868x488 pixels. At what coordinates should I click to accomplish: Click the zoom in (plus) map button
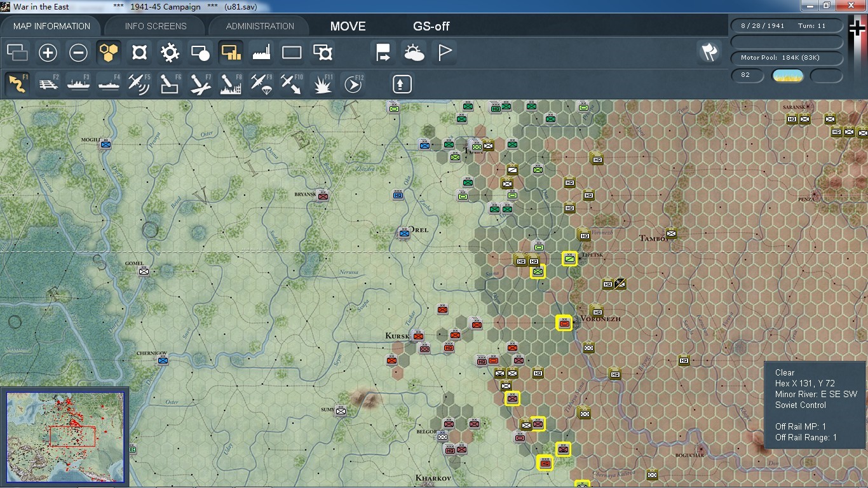click(x=48, y=53)
